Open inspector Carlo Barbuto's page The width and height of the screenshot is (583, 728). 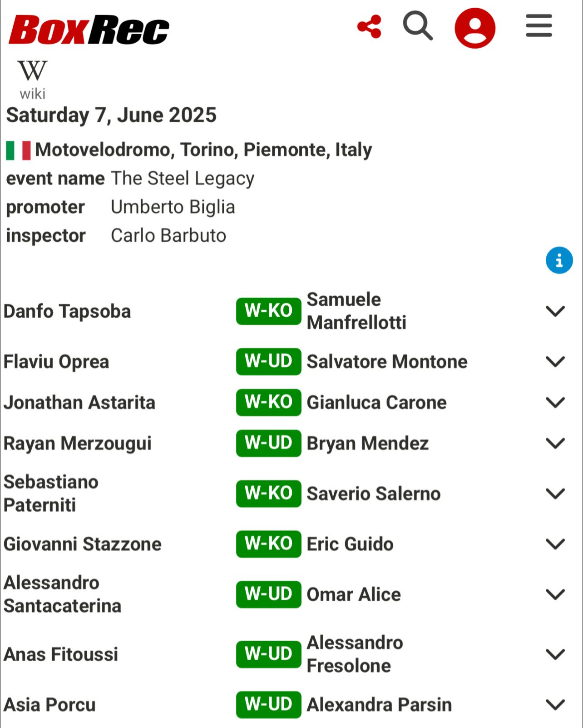point(168,236)
